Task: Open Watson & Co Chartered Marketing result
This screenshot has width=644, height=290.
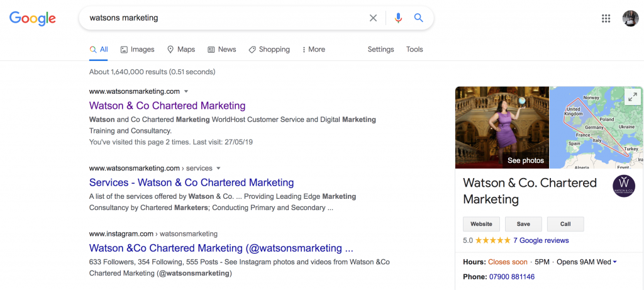Action: click(x=167, y=106)
